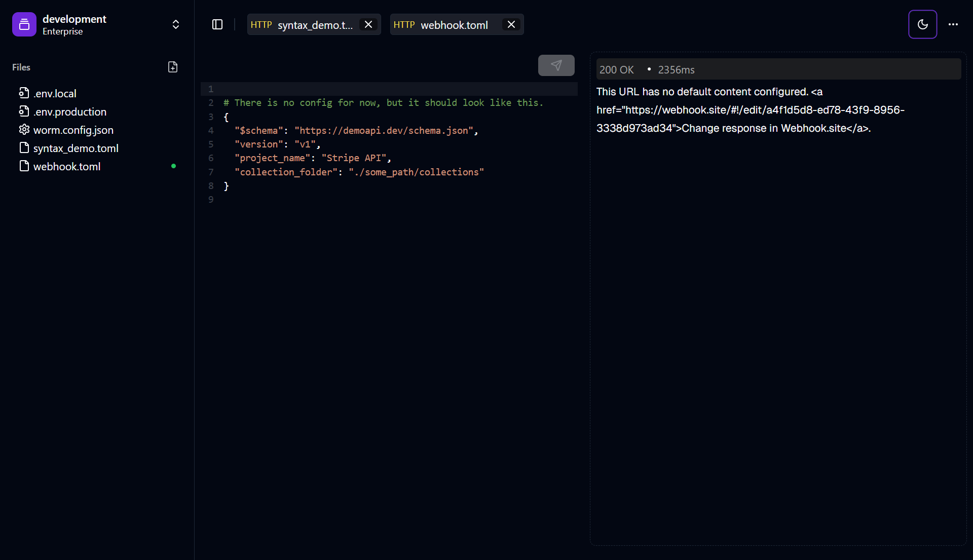Select syntax_demo.toml in the Files sidebar
Image resolution: width=973 pixels, height=560 pixels.
click(x=76, y=148)
